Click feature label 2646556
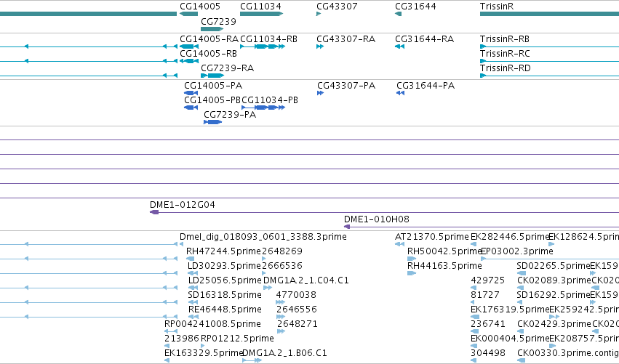Screen dimensions: 619x364 click(297, 310)
